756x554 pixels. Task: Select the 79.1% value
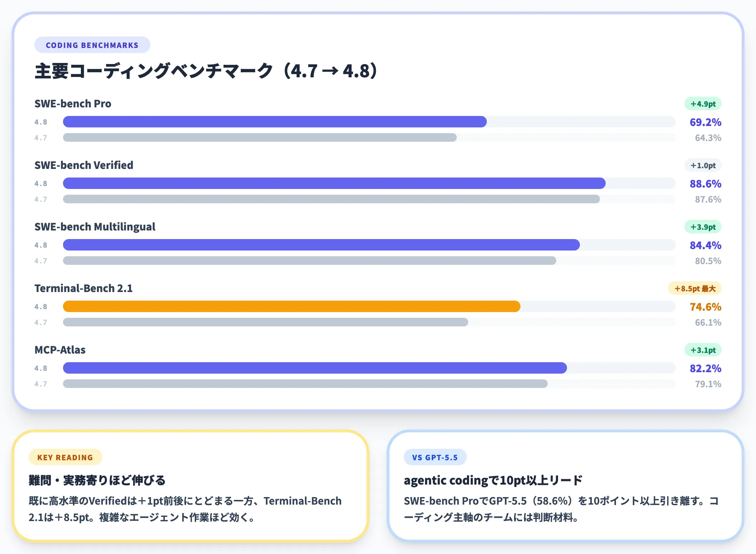pos(708,384)
